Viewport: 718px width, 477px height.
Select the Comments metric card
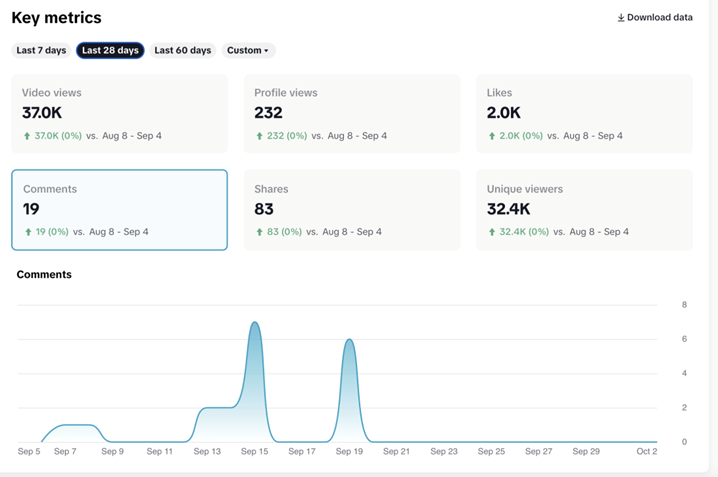[120, 210]
